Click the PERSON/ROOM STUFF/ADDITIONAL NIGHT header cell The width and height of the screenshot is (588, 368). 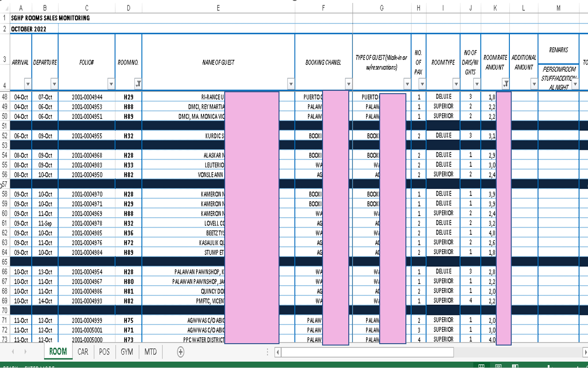(559, 77)
